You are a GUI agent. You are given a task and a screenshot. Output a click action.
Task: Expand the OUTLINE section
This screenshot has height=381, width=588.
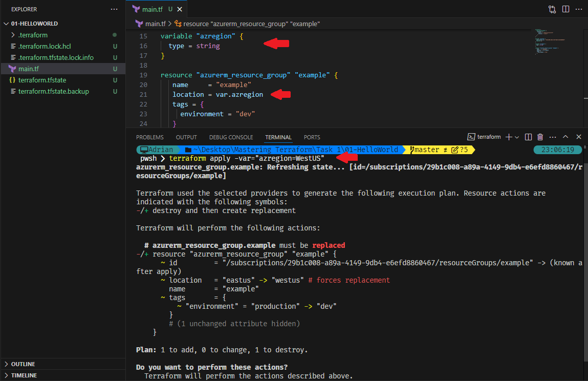62,364
